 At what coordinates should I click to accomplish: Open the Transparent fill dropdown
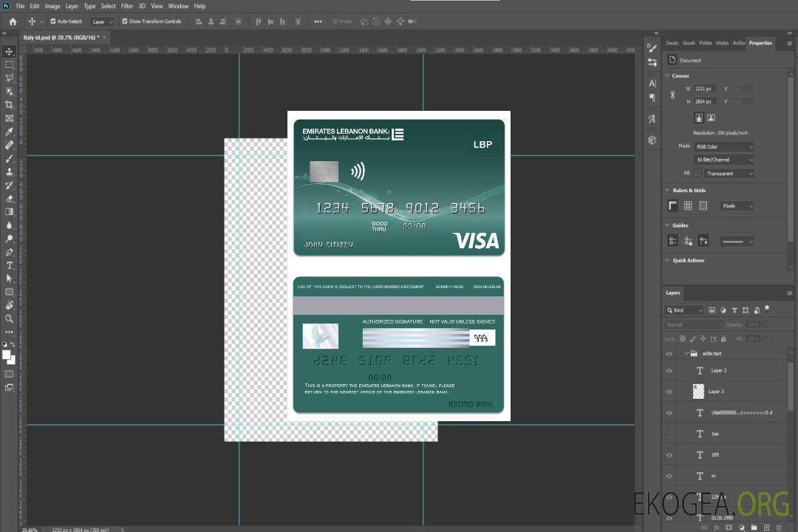729,174
